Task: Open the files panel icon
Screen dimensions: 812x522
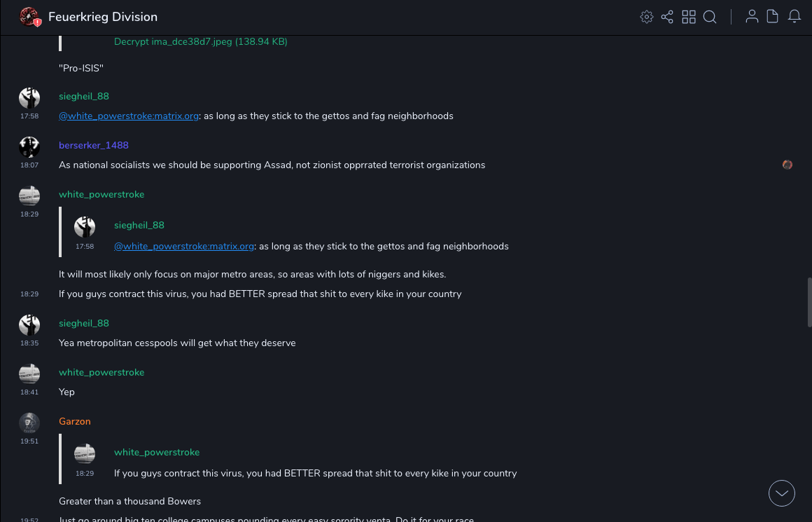Action: pos(773,17)
